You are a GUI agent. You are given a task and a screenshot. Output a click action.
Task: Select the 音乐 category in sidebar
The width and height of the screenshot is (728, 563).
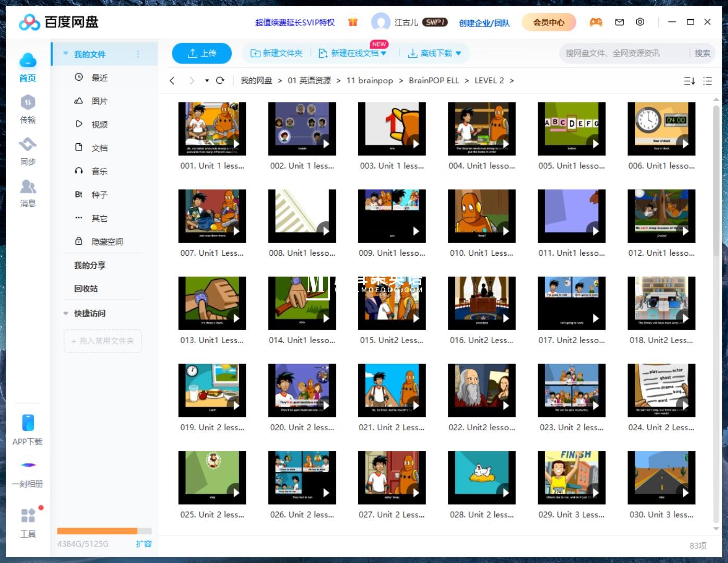99,171
